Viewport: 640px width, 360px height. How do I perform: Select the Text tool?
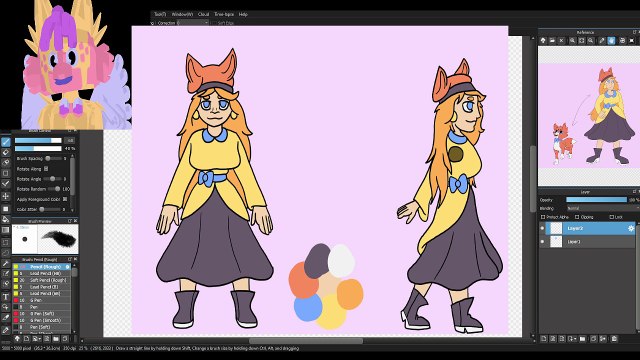click(6, 297)
